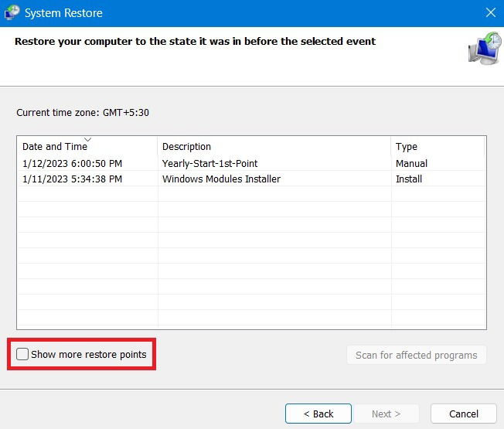Click the computer restore clock icon in header

(x=485, y=48)
